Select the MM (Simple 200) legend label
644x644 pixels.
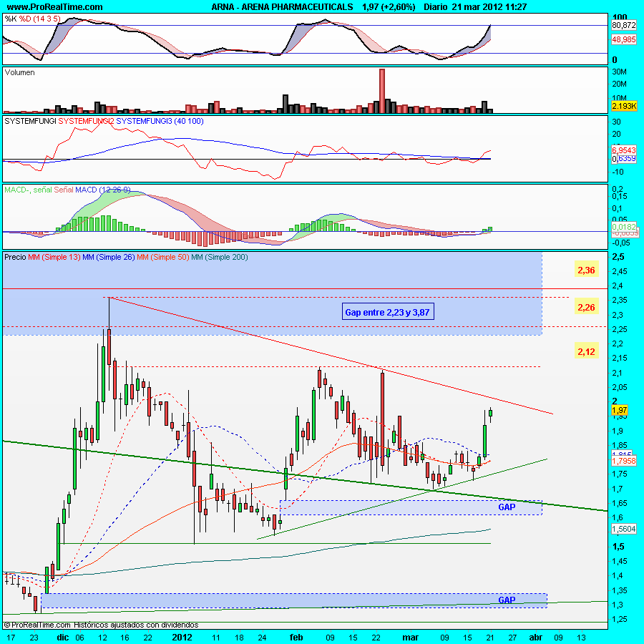click(220, 257)
